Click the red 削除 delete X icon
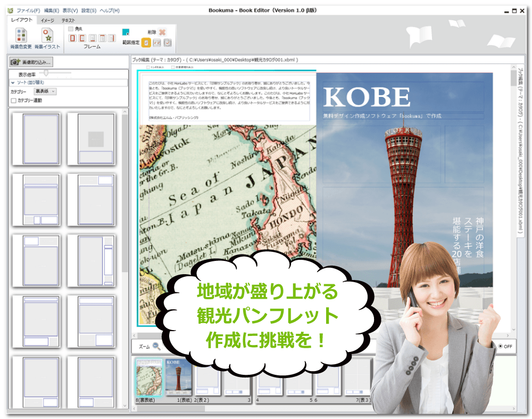This screenshot has height=419, width=532. [162, 32]
